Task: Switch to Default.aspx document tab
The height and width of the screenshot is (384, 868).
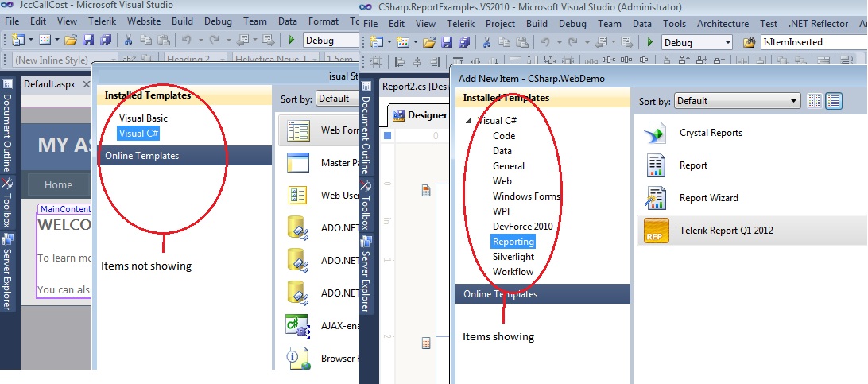Action: point(50,84)
